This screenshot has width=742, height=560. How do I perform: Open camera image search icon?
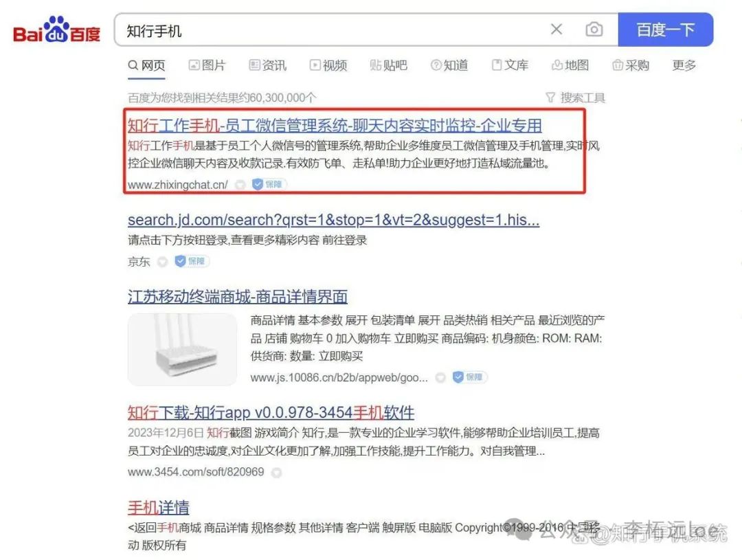click(x=594, y=30)
